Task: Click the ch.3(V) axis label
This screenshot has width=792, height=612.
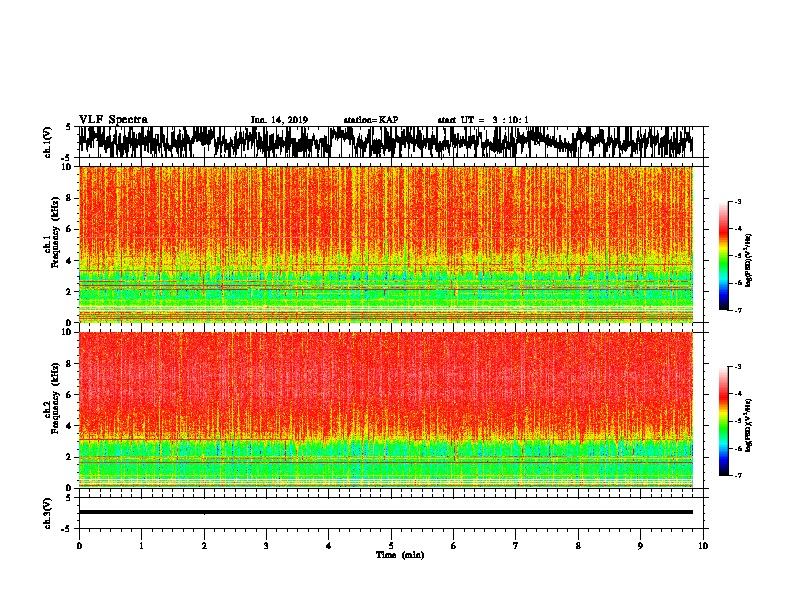Action: [x=48, y=513]
